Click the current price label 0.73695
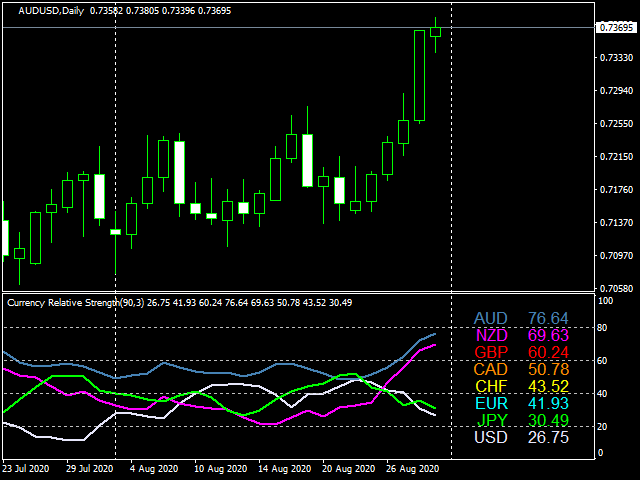This screenshot has height=480, width=640. tap(614, 28)
